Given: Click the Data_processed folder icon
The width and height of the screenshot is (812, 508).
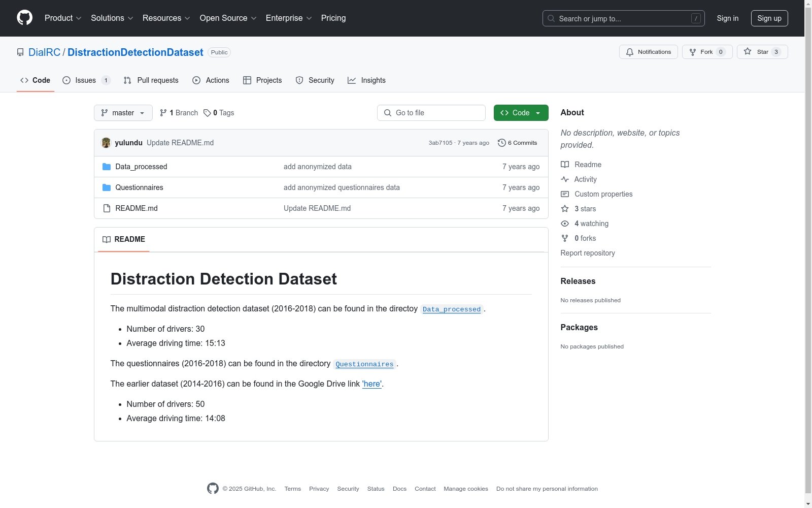Looking at the screenshot, I should coord(107,167).
